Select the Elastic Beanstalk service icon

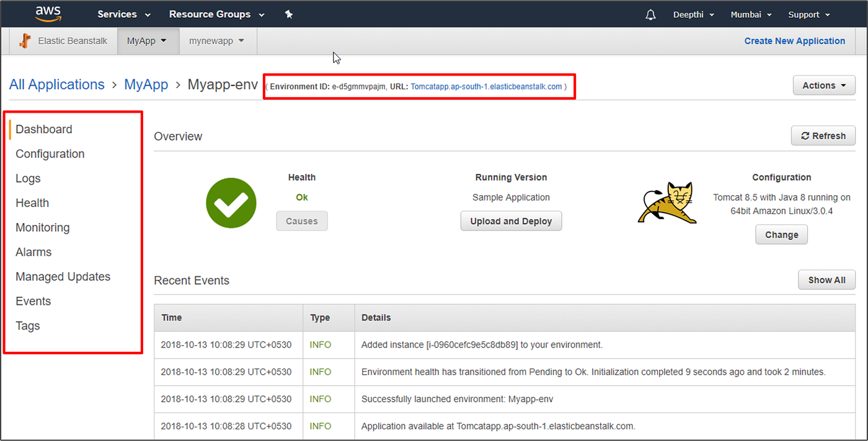coord(25,40)
